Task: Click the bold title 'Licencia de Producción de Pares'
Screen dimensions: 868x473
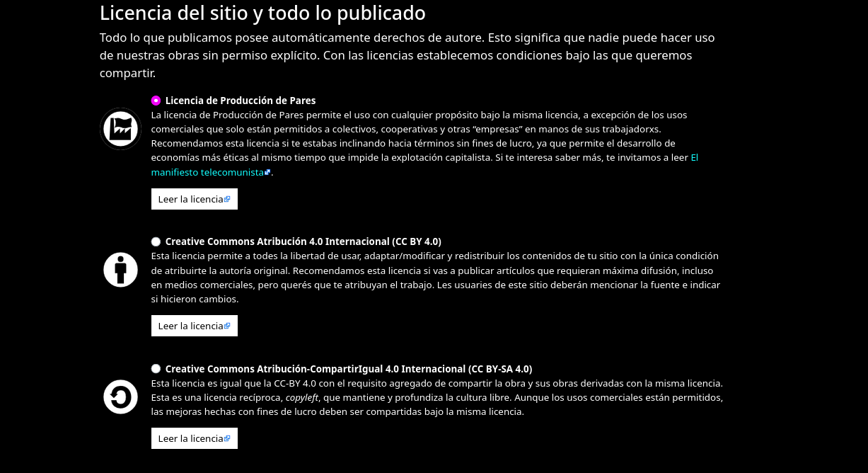Action: [241, 100]
